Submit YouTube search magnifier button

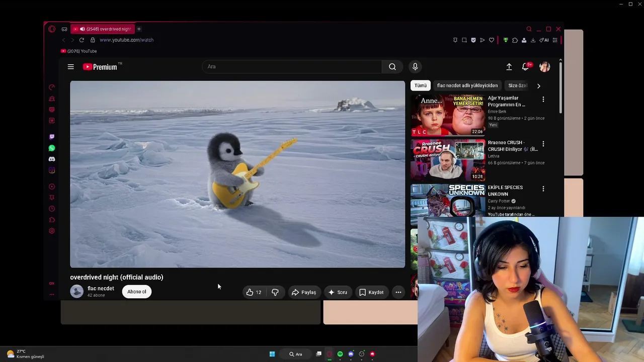[392, 66]
